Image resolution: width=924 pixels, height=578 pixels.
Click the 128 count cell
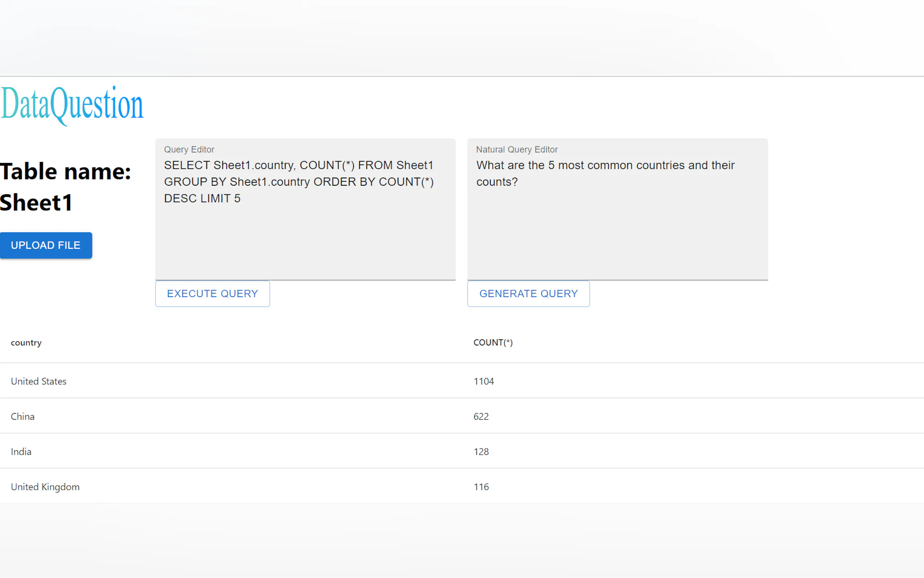[481, 451]
